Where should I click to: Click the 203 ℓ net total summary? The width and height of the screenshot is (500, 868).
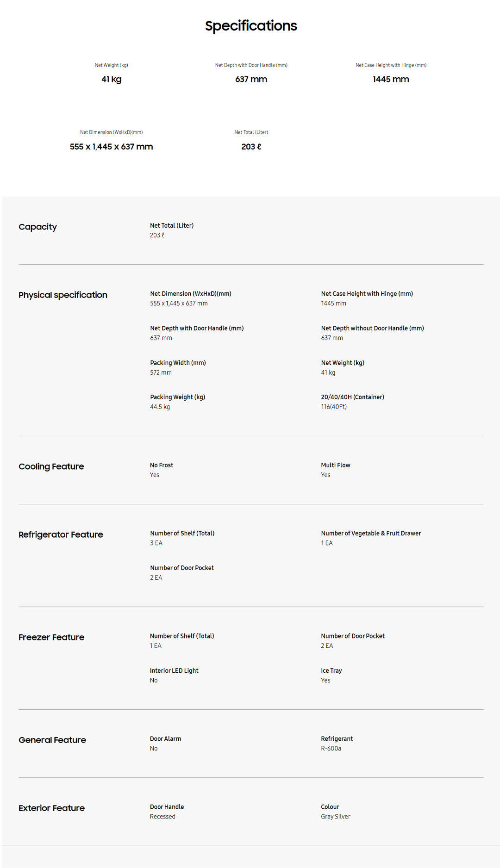(251, 147)
